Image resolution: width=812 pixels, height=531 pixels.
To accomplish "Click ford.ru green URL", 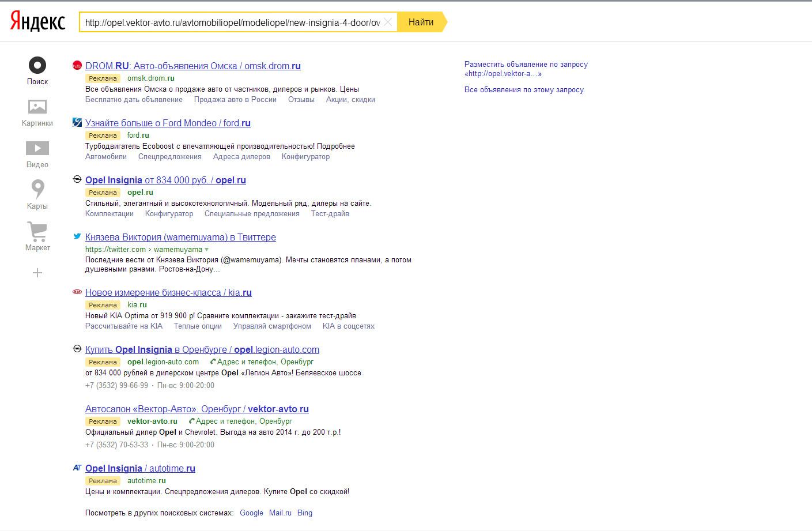I will point(138,135).
